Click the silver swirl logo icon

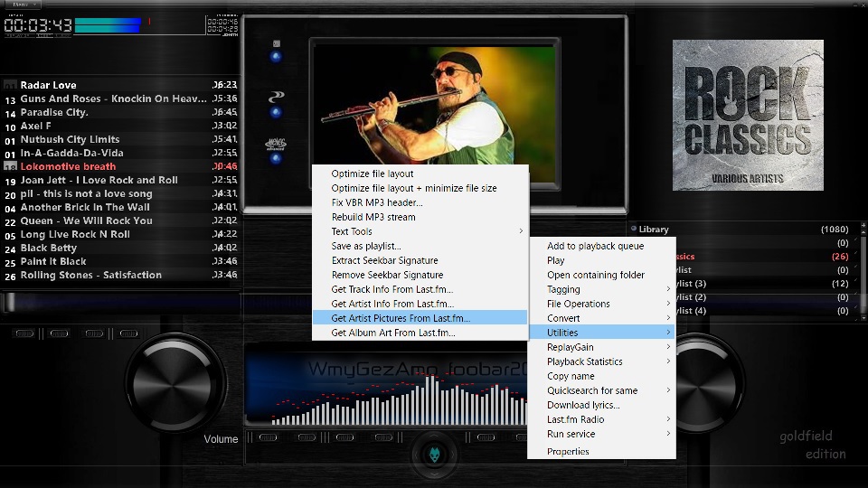[x=277, y=97]
